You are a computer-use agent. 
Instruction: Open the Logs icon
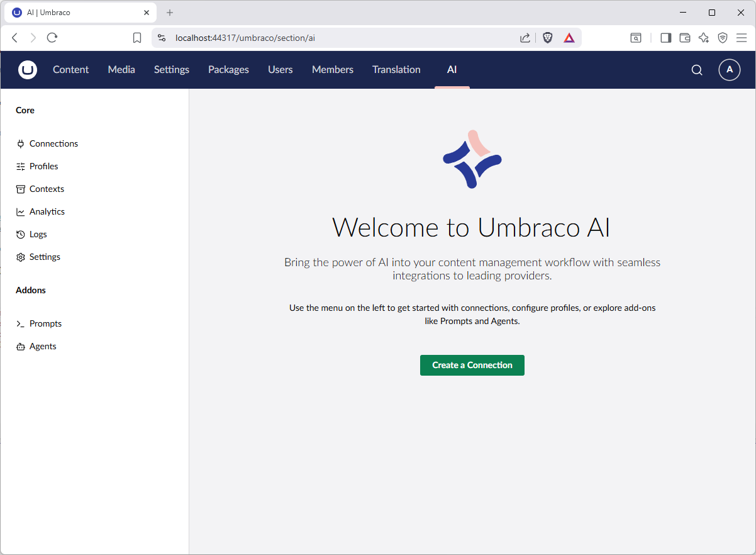(x=20, y=234)
